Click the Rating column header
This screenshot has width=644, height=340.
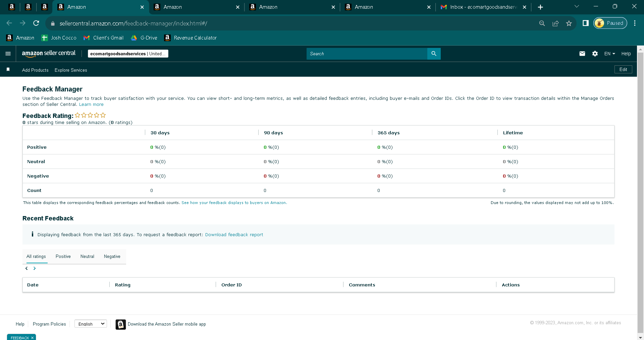click(123, 285)
